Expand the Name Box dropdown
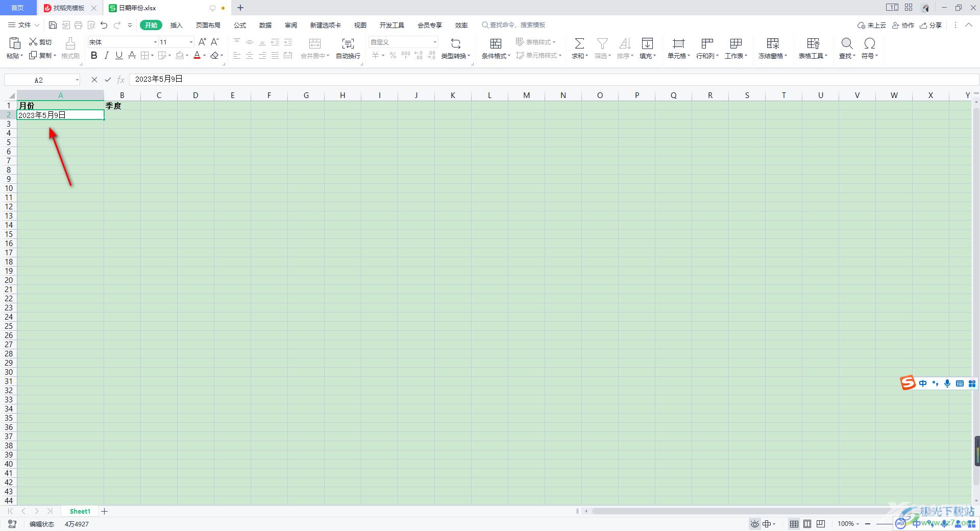 click(77, 80)
